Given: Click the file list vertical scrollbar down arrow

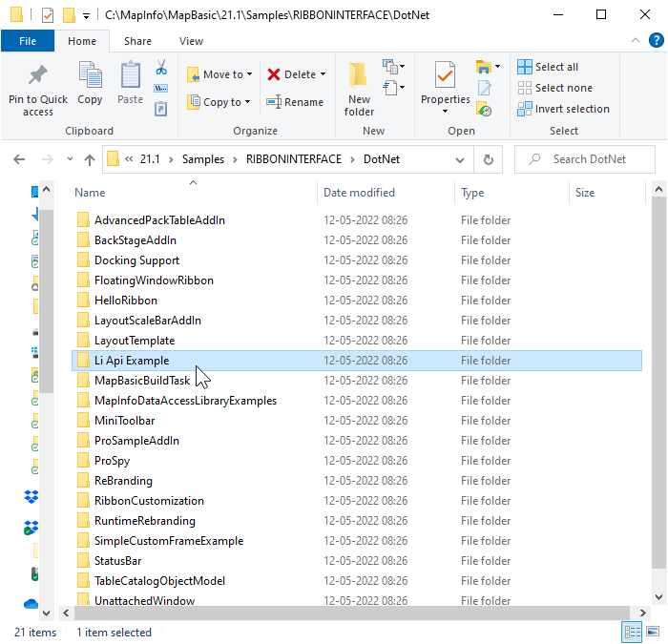Looking at the screenshot, I should coord(658,596).
